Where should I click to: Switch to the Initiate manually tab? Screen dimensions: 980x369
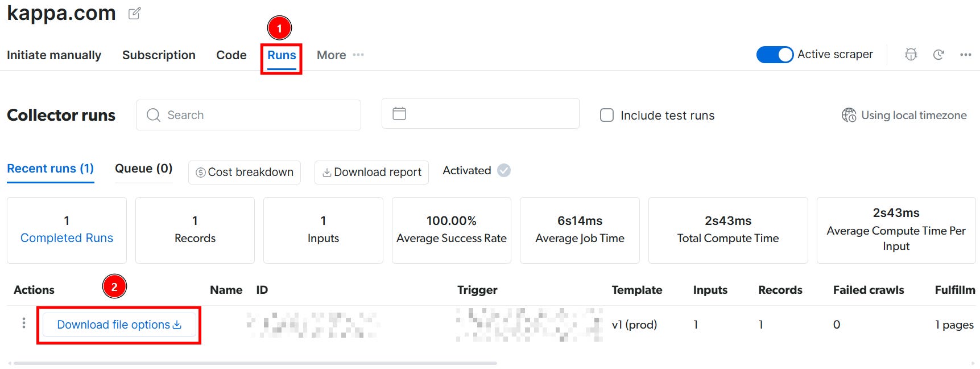(54, 55)
